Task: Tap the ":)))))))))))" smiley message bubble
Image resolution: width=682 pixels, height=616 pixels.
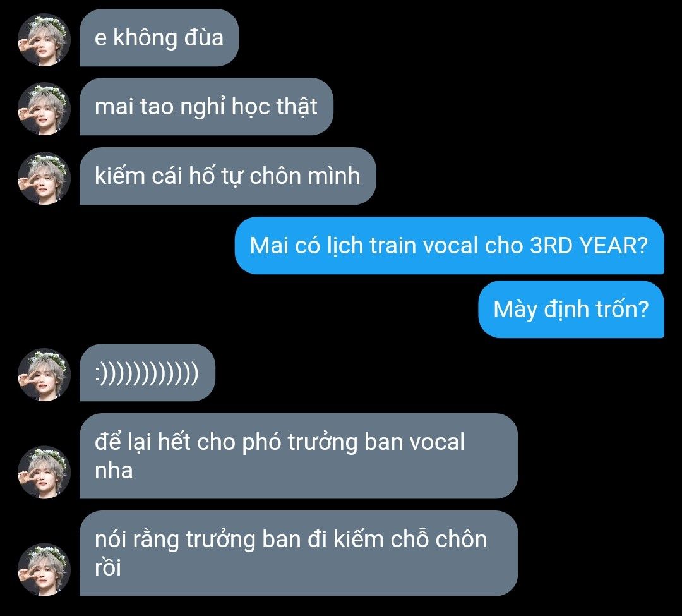Action: pos(147,373)
